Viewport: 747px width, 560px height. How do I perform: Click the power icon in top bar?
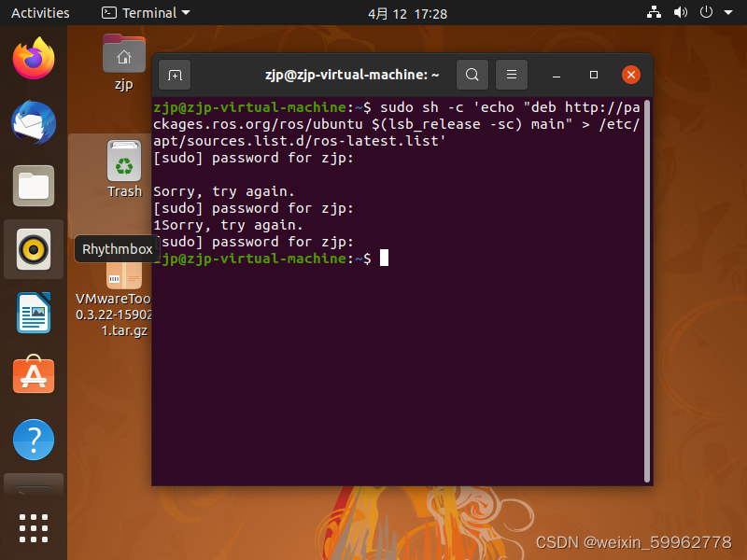coord(706,12)
